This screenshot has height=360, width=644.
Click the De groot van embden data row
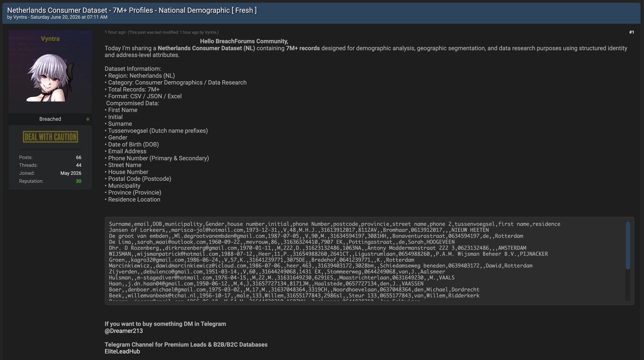tap(316, 236)
